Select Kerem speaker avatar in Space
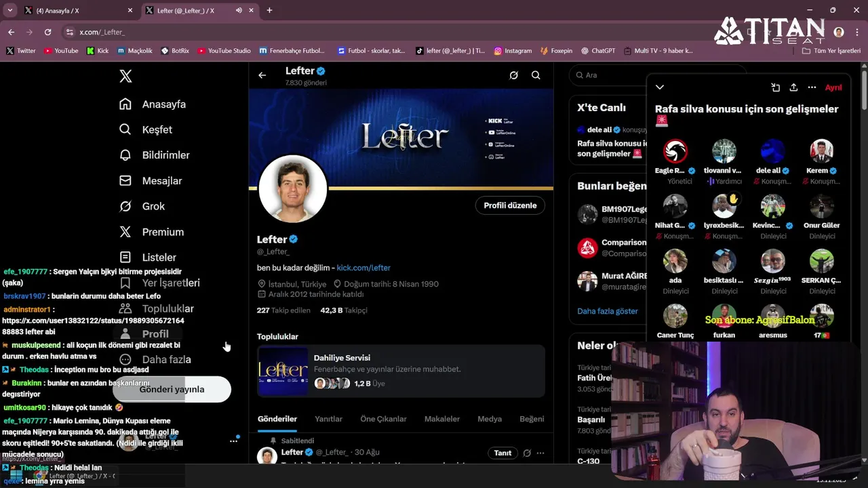This screenshot has width=868, height=488. [x=821, y=151]
